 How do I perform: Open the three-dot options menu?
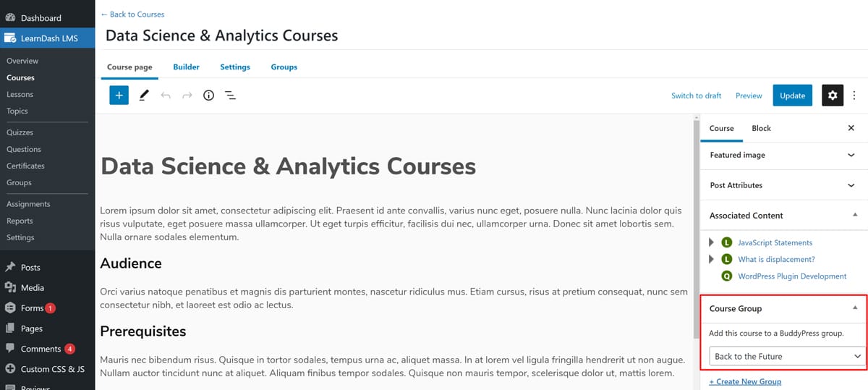[x=854, y=95]
